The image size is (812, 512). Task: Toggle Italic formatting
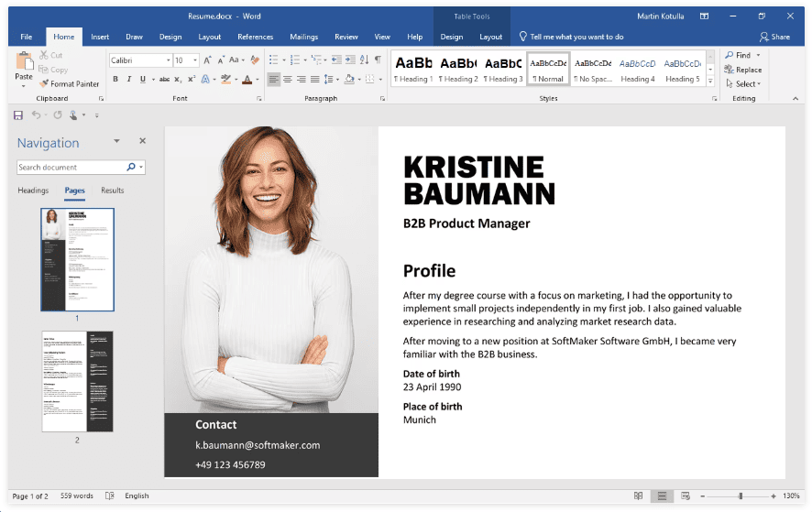(x=129, y=79)
